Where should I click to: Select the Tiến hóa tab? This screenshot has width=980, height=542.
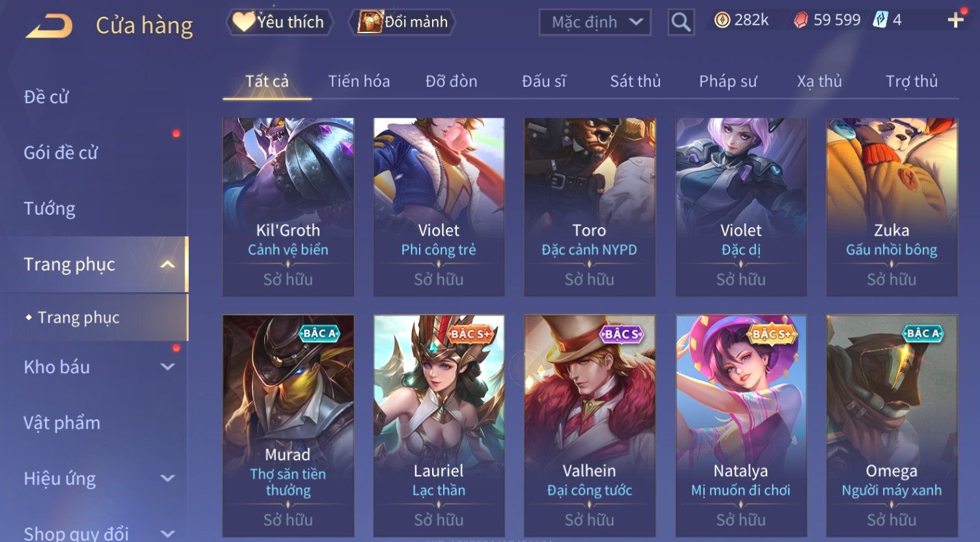pos(359,81)
